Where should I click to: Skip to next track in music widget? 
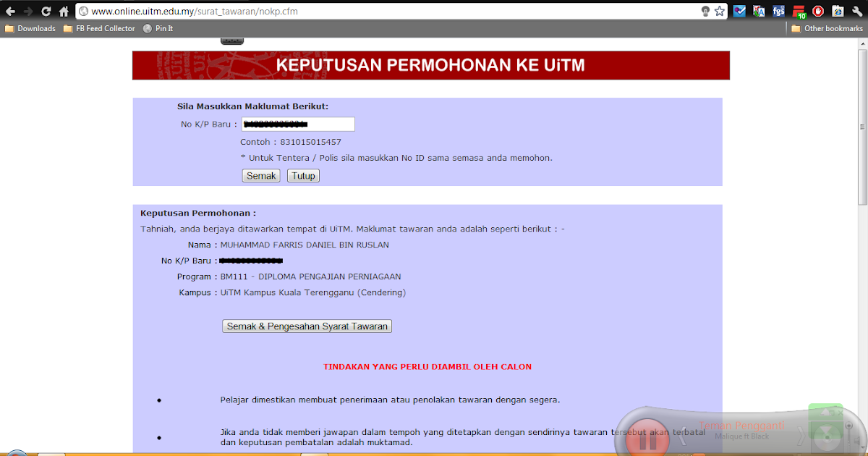800,436
